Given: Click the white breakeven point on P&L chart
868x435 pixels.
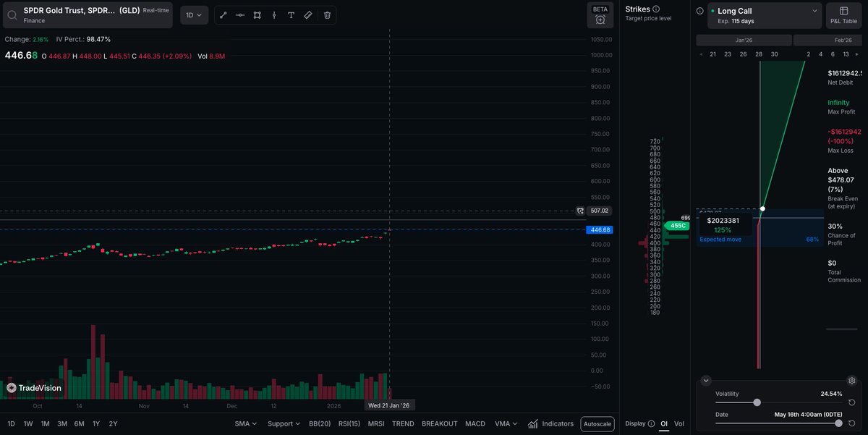Looking at the screenshot, I should coord(762,209).
